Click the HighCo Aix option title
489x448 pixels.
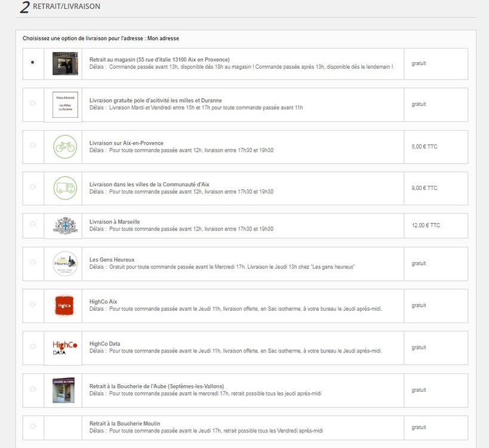[x=103, y=302]
